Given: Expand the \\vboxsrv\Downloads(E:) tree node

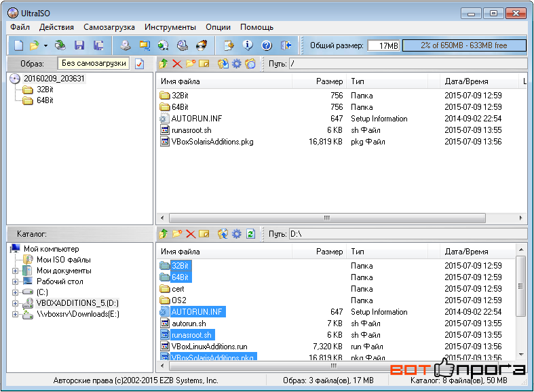Looking at the screenshot, I should click(x=15, y=314).
